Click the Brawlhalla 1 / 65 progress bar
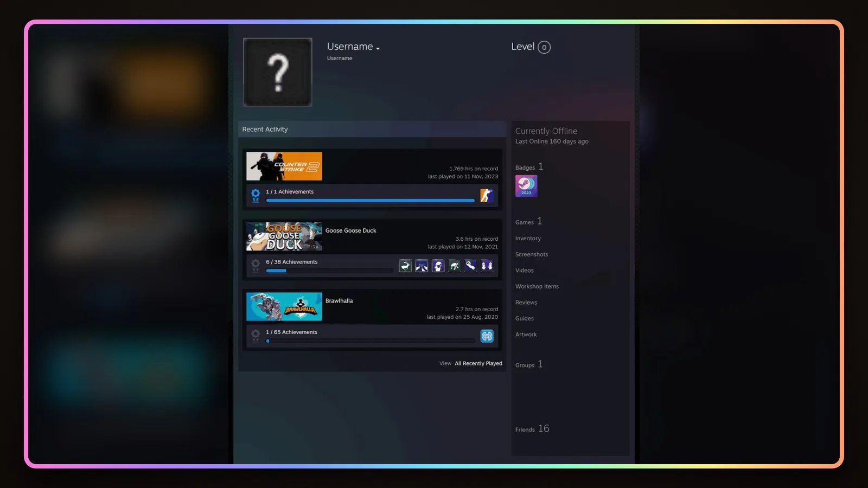This screenshot has height=488, width=868. pyautogui.click(x=371, y=341)
